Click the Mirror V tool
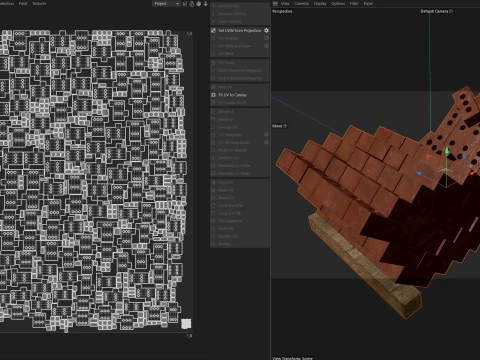This screenshot has height=360, width=480. point(240,119)
